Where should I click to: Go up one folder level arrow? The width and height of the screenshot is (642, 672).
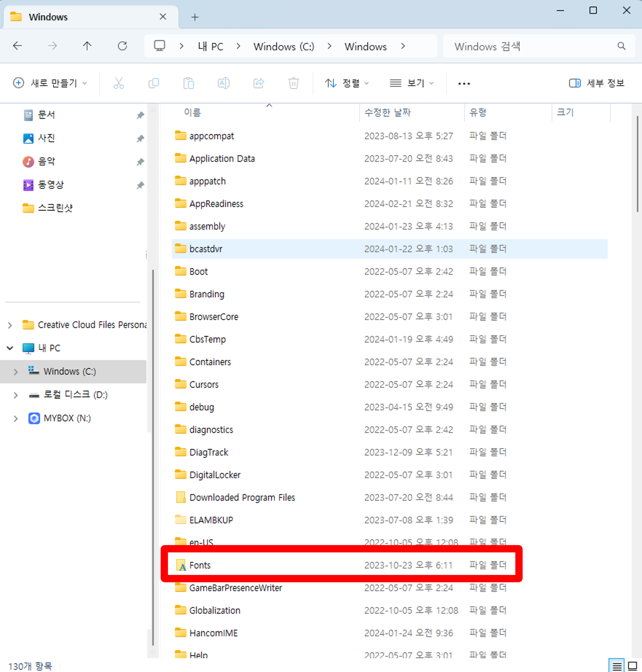pyautogui.click(x=87, y=46)
